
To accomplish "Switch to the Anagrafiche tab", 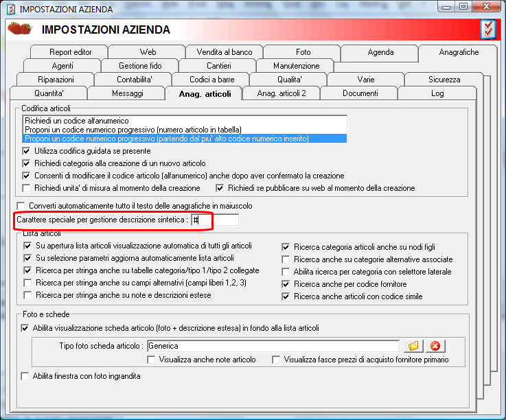I will click(458, 52).
